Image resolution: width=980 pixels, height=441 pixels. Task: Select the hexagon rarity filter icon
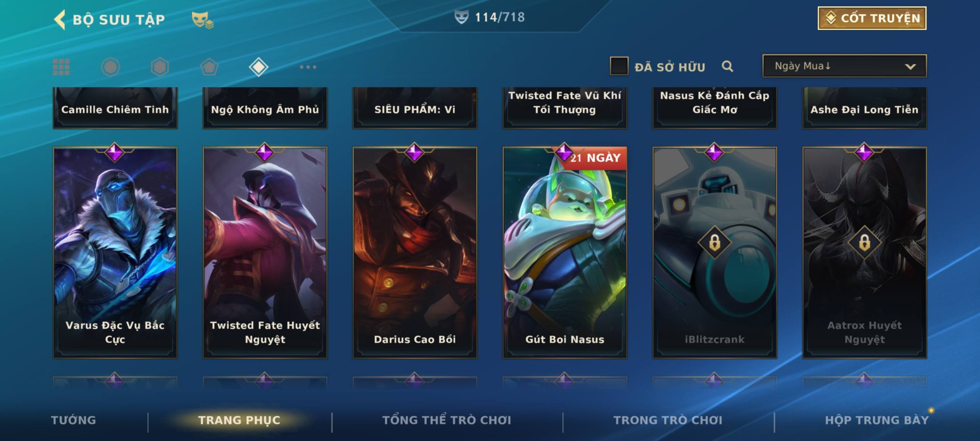(x=160, y=67)
